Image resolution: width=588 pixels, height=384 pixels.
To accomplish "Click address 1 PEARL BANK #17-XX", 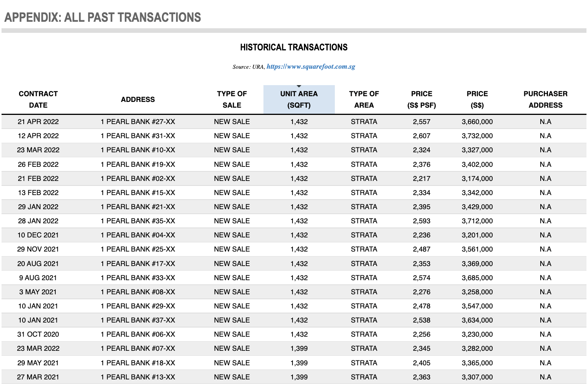I will click(138, 264).
